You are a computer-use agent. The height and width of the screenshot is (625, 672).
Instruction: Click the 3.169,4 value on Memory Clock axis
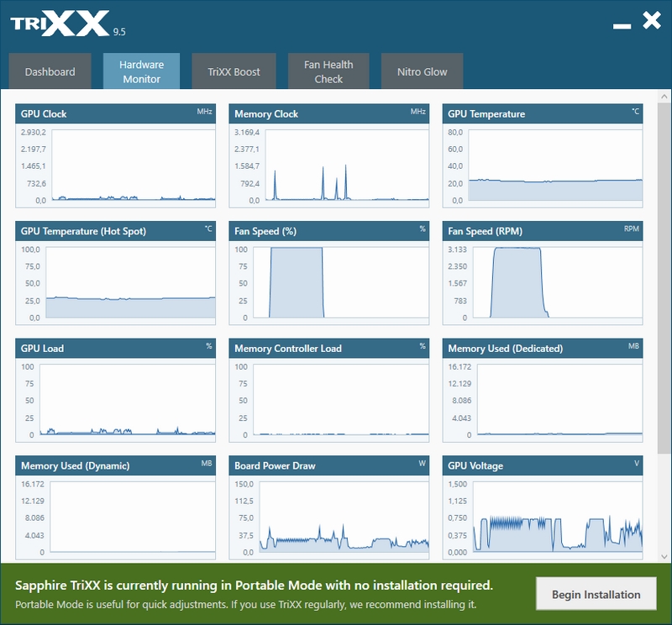point(247,133)
